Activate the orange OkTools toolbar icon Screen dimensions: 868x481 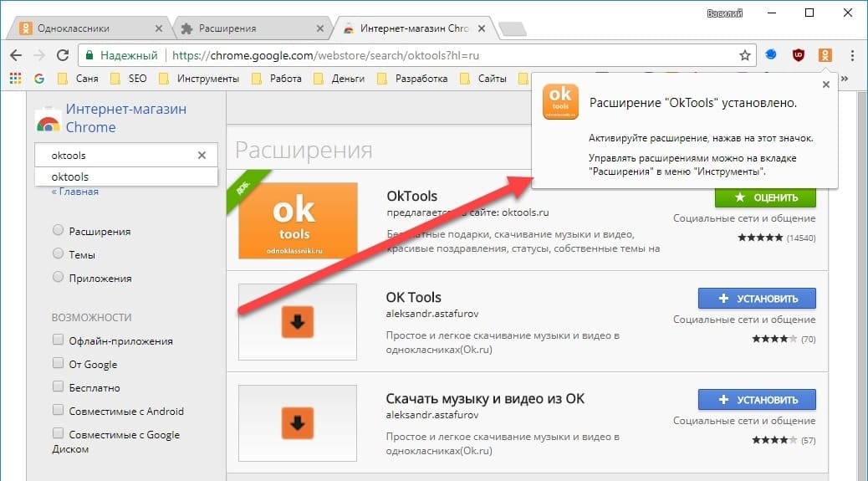pos(825,55)
